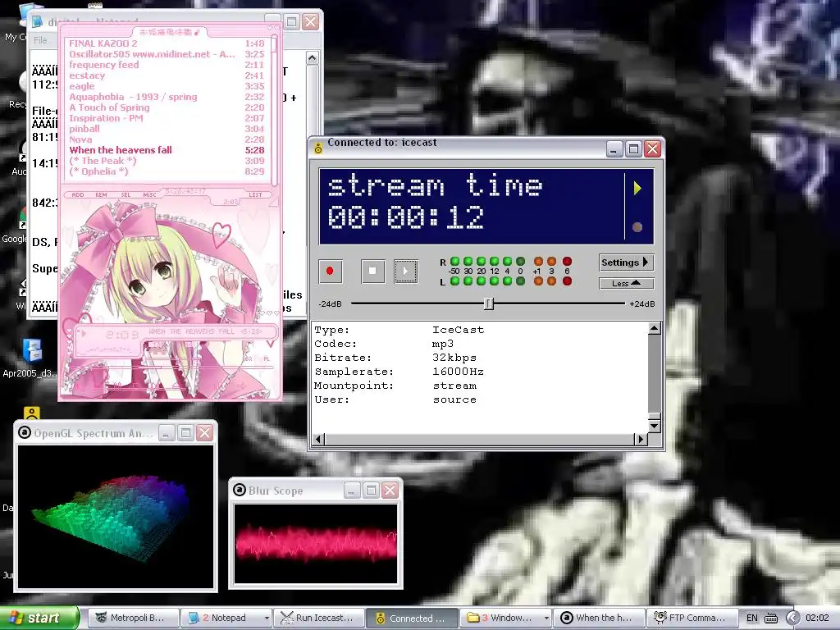Image resolution: width=840 pixels, height=630 pixels.
Task: Click the OpenGL 3D spectrum visualization
Action: 115,517
